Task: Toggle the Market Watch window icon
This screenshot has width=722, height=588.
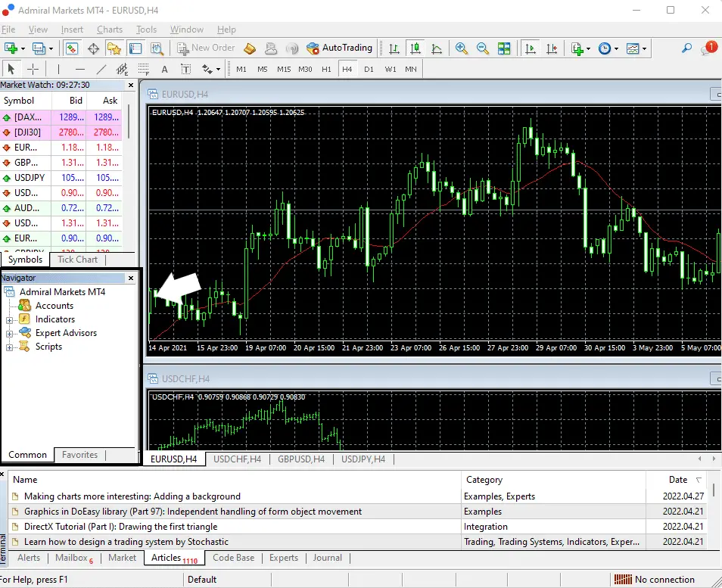Action: 72,48
